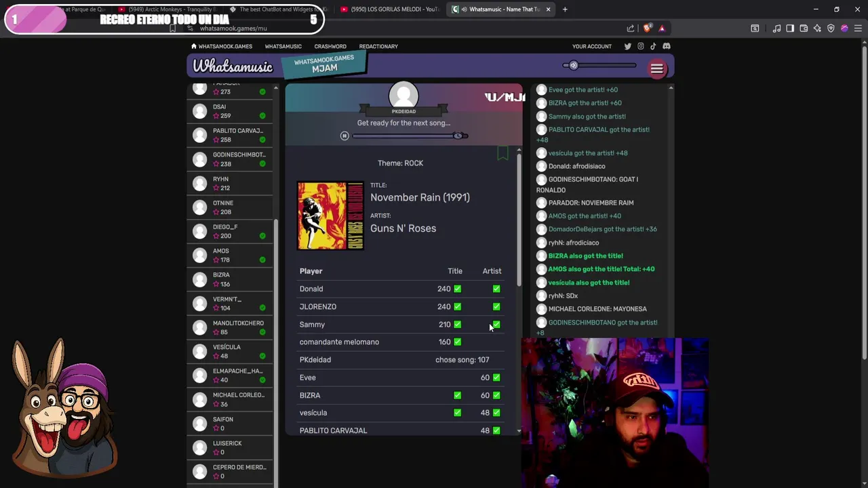868x488 pixels.
Task: Click the chat panel scroll-up arrow
Action: point(671,88)
